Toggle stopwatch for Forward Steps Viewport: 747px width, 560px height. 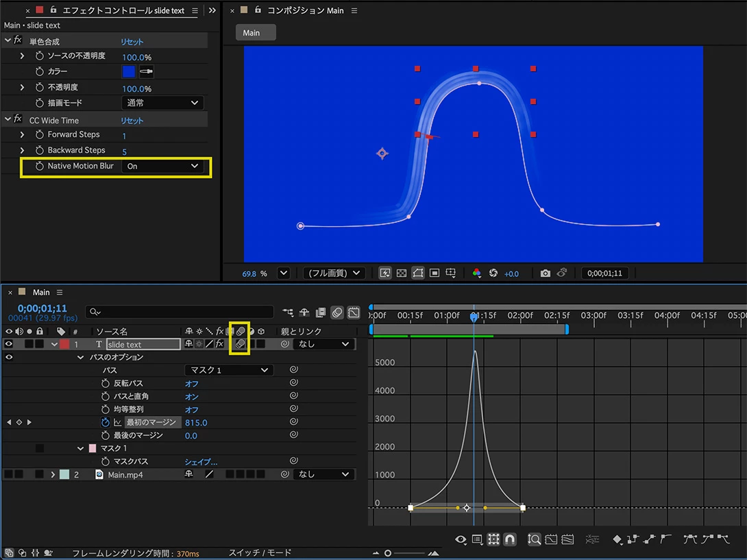click(40, 134)
